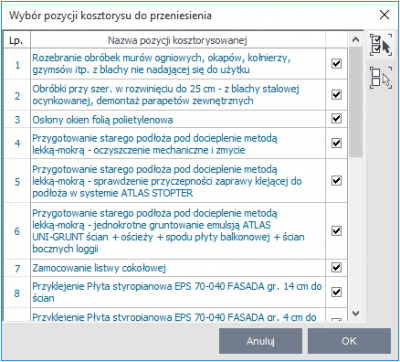Close the Wybór pozycji kosztorysu dialog
The width and height of the screenshot is (400, 362).
384,15
